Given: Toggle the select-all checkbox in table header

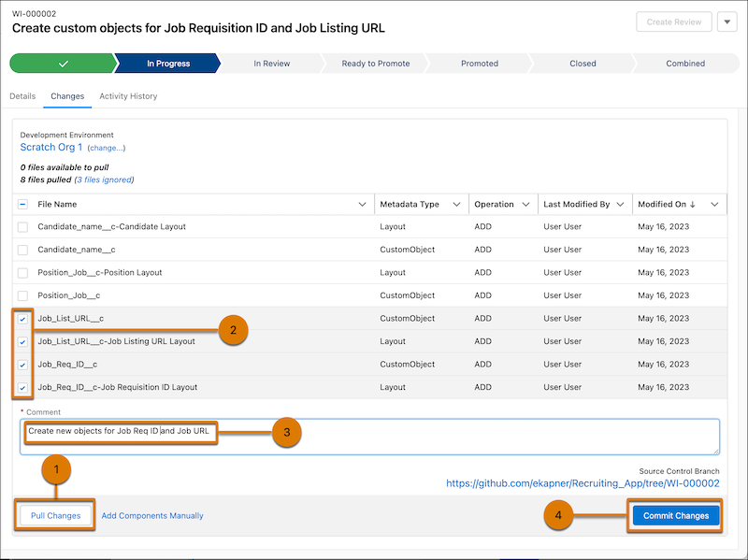Looking at the screenshot, I should point(23,204).
